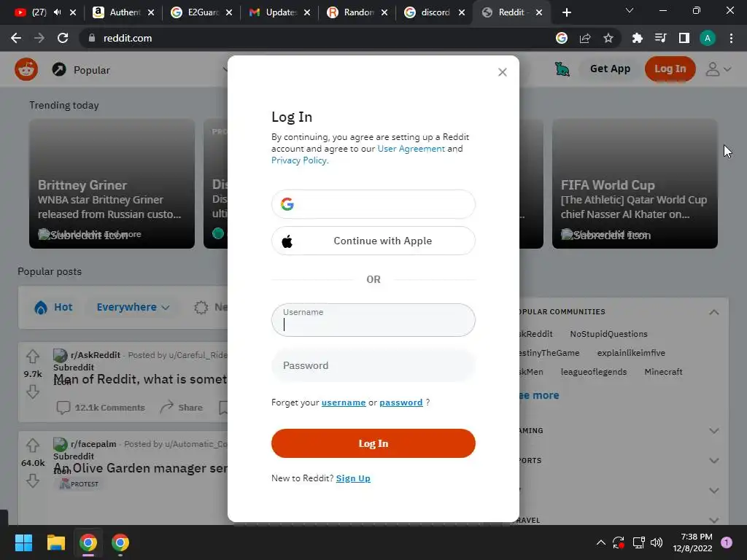
Task: Expand the Gaming communities section
Action: (713, 431)
